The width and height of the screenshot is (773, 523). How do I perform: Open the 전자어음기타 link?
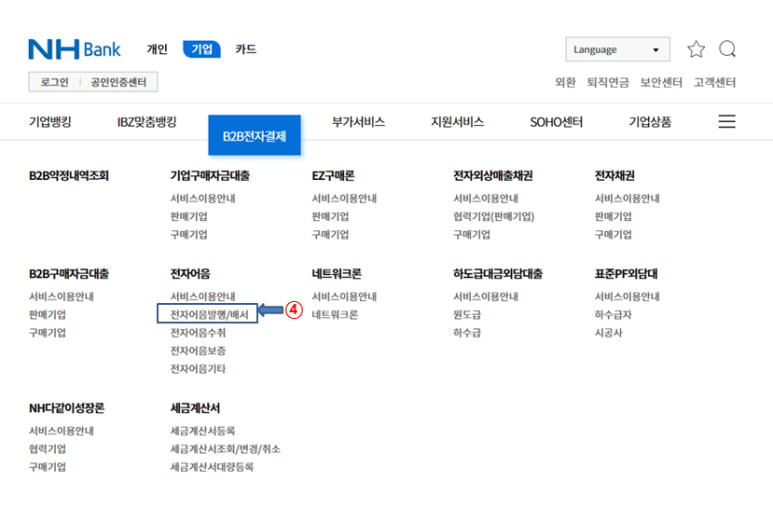198,369
